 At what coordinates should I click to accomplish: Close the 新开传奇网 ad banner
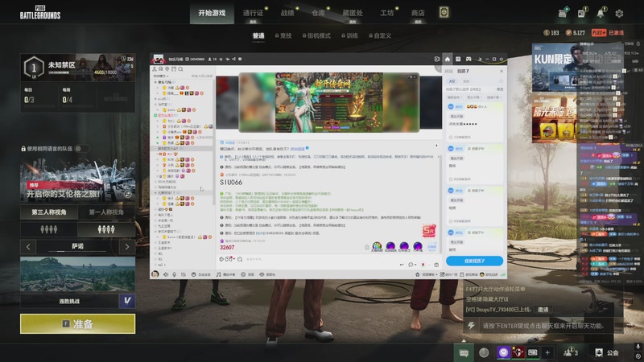(415, 76)
